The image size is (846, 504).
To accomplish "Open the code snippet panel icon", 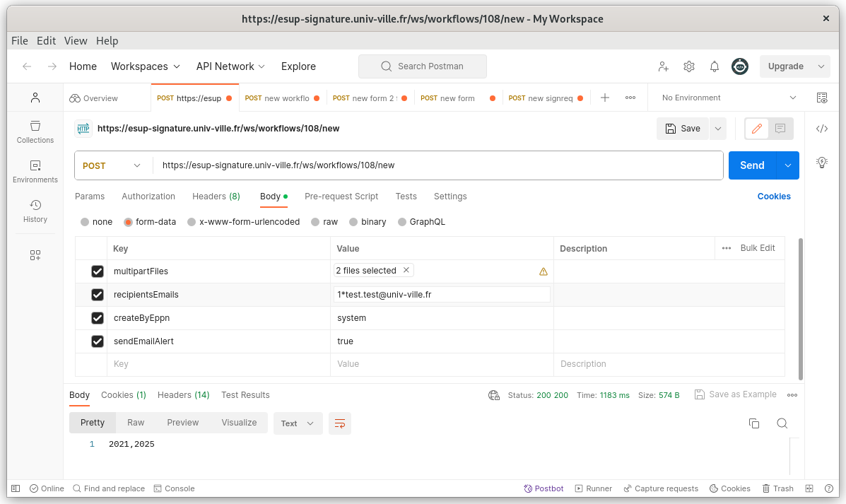I will click(x=821, y=129).
